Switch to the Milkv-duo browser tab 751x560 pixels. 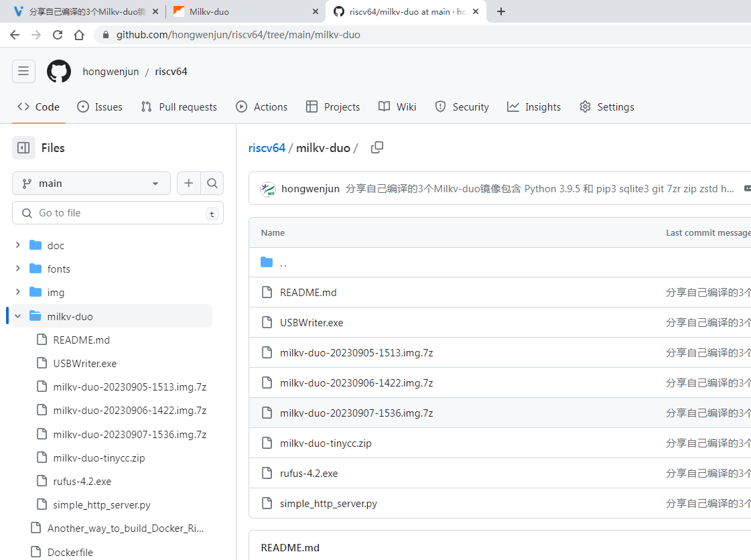click(x=245, y=11)
